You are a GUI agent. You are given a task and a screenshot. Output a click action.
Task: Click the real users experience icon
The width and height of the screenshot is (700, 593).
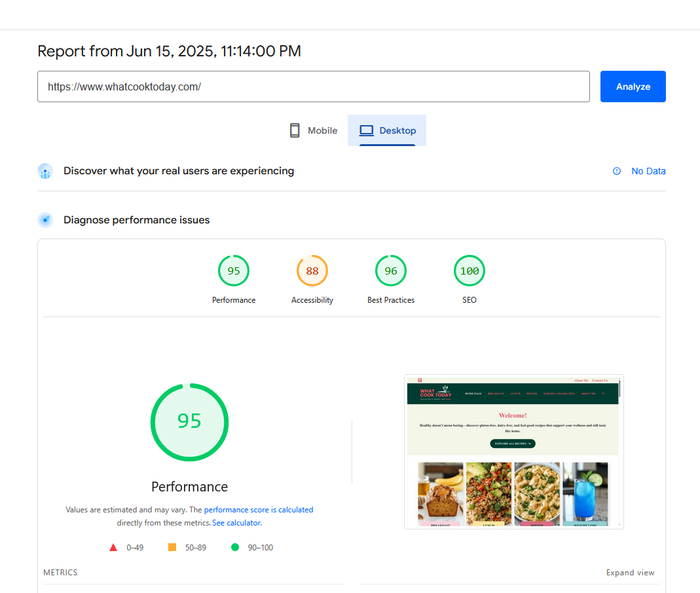45,172
